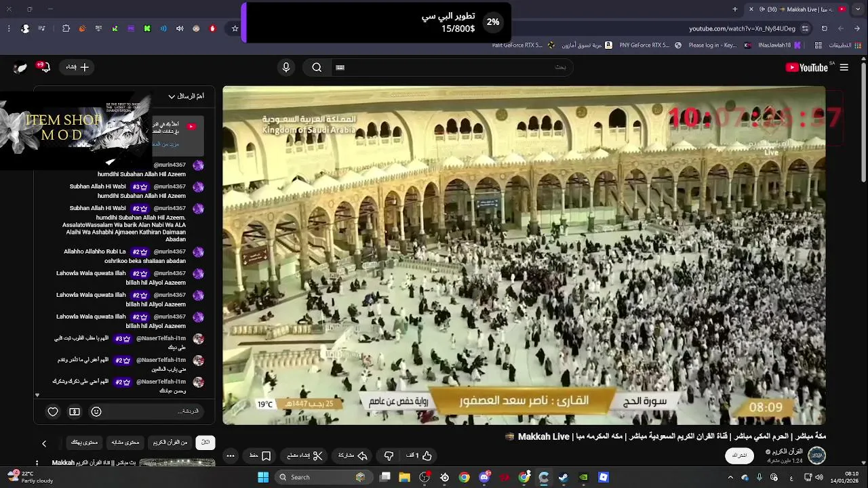
Task: Open a new browser tab
Action: (x=735, y=9)
